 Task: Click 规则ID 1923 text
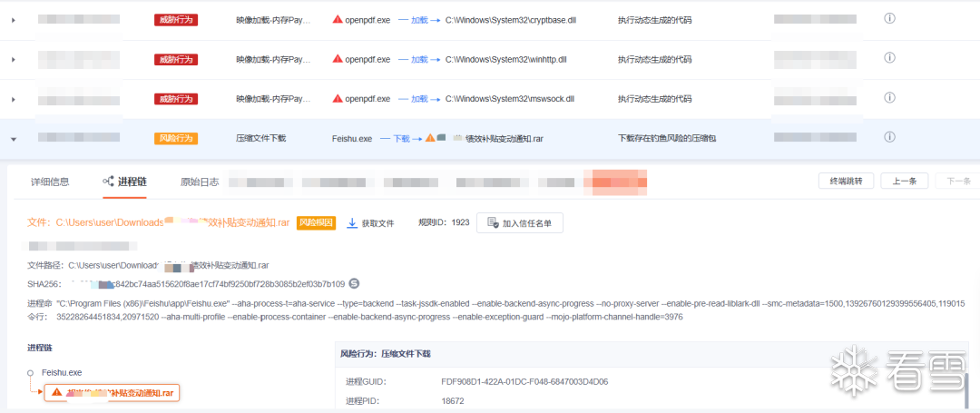(x=444, y=222)
